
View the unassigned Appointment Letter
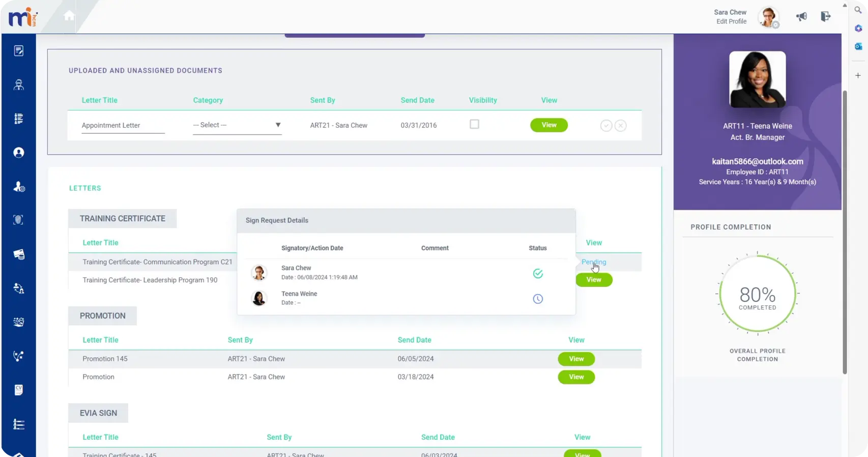(x=549, y=125)
